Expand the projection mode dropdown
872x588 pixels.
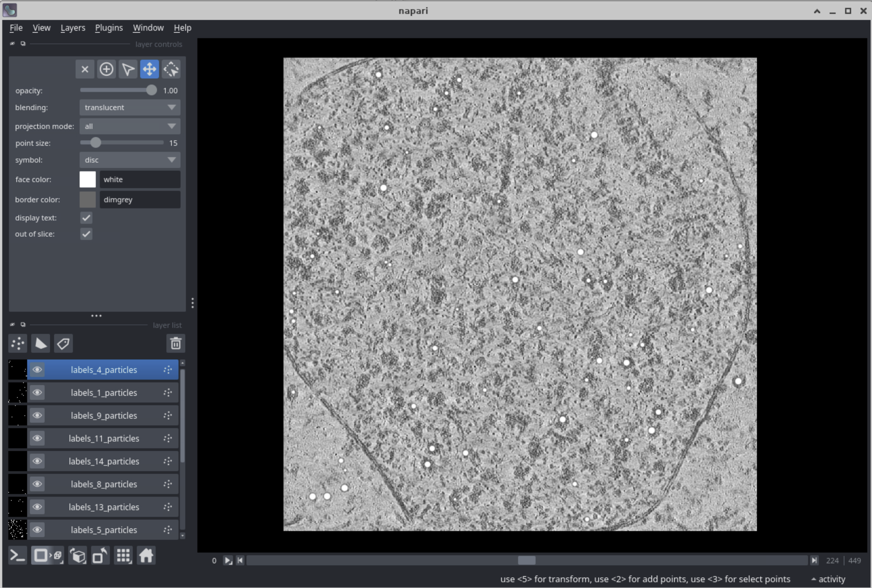tap(130, 126)
